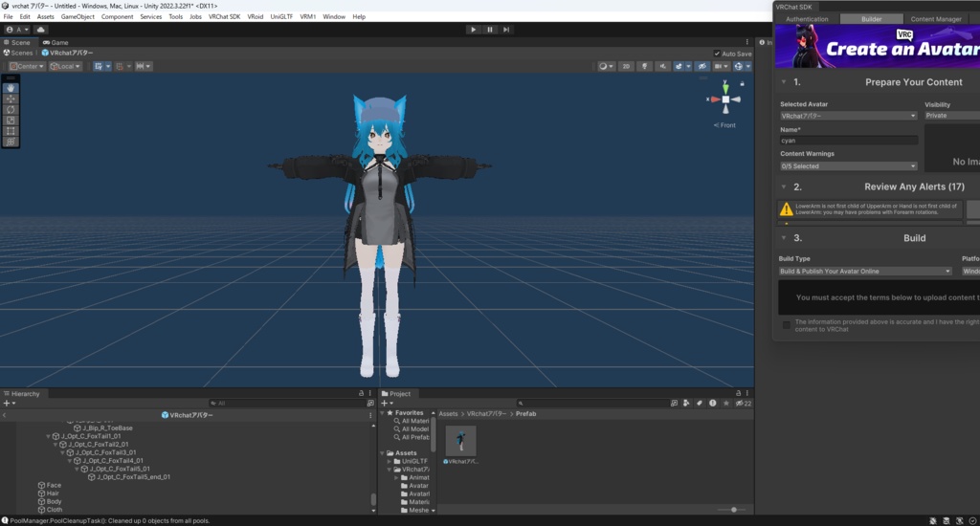Open the Content Warnings dropdown
The width and height of the screenshot is (980, 526).
[x=848, y=166]
